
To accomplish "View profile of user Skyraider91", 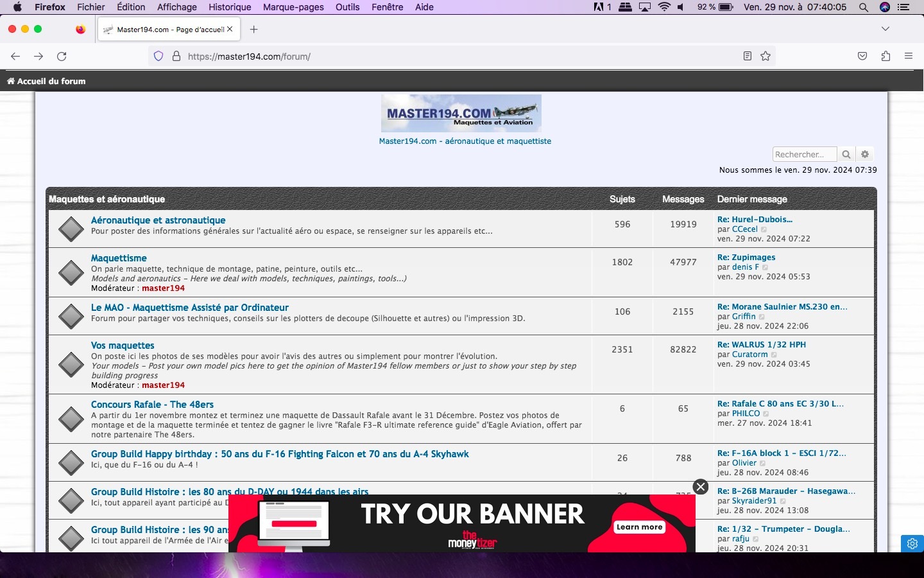I will click(x=755, y=501).
